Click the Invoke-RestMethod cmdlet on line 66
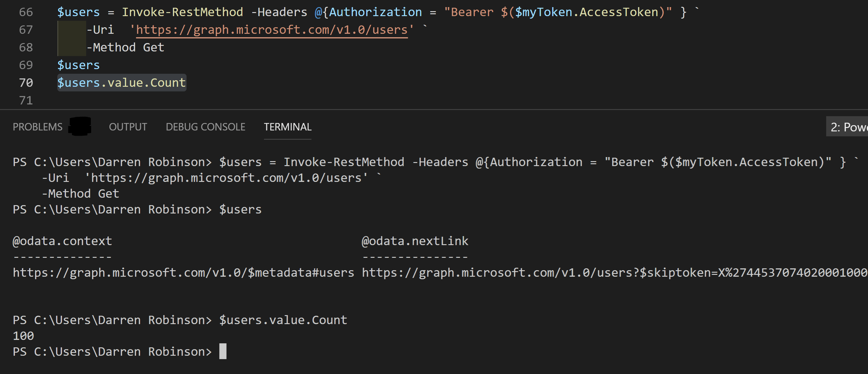Viewport: 868px width, 374px height. [182, 12]
